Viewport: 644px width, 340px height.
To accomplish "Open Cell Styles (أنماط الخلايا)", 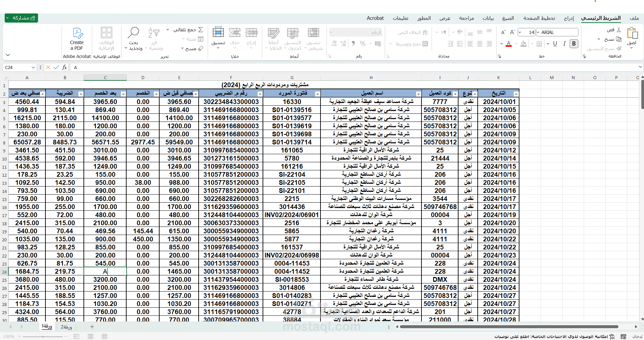I will point(273,39).
